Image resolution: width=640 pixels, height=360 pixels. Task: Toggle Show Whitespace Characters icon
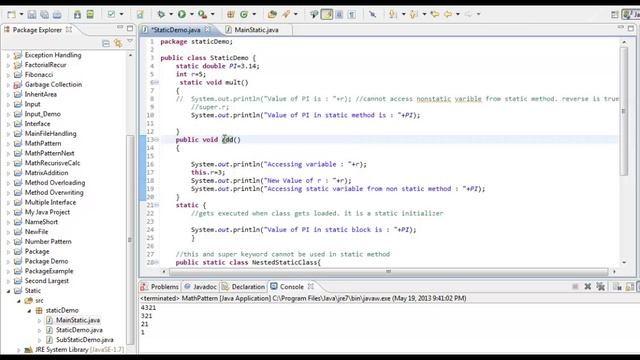click(352, 14)
